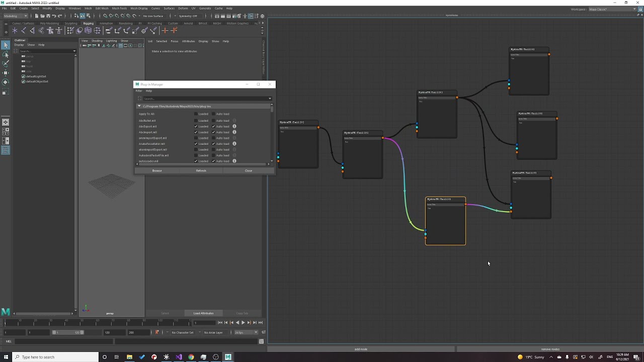Viewport: 644px width, 362px height.
Task: Open the Script Editor icon beside the command line
Action: (261, 341)
